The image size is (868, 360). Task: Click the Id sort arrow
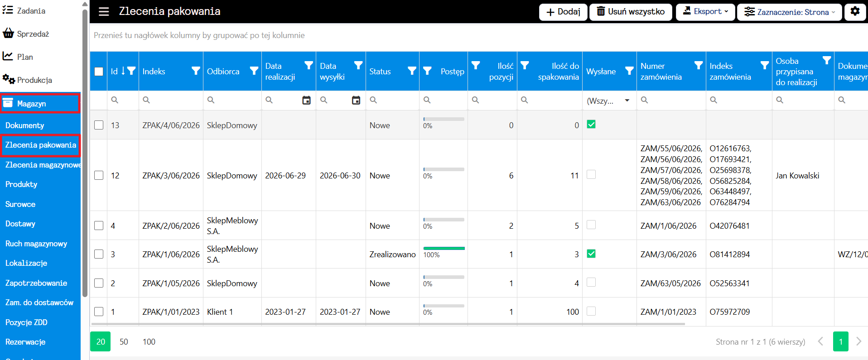(123, 71)
